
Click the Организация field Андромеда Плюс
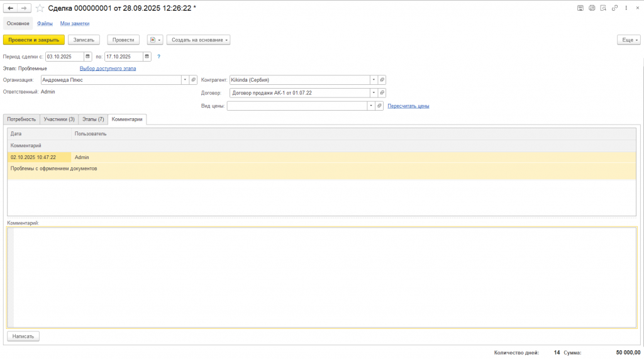pyautogui.click(x=111, y=80)
